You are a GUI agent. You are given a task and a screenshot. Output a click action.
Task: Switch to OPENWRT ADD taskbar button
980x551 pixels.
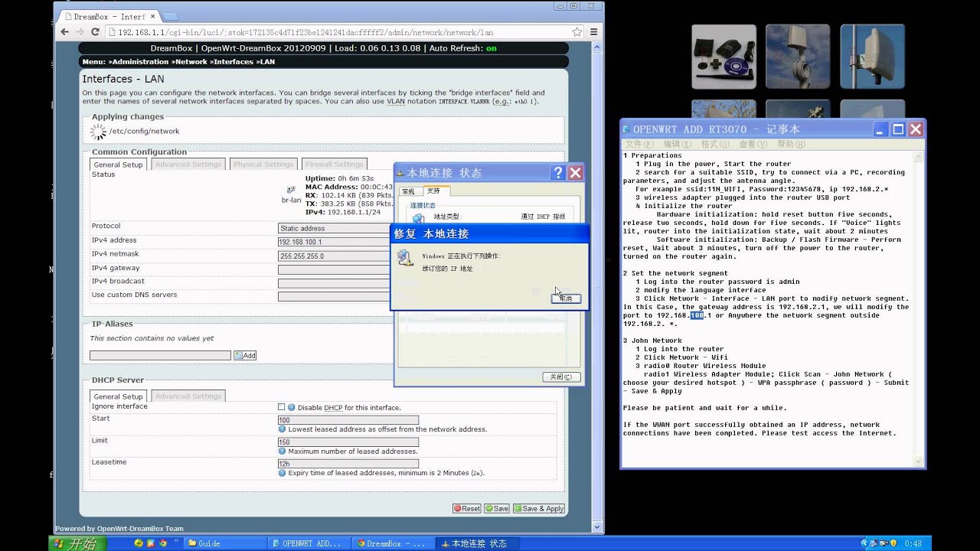click(x=310, y=543)
